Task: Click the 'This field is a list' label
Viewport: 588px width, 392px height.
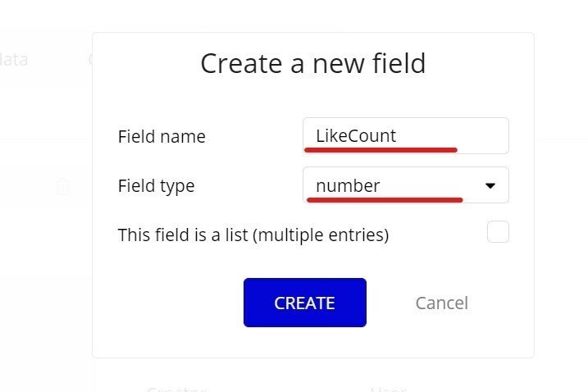Action: click(x=253, y=235)
